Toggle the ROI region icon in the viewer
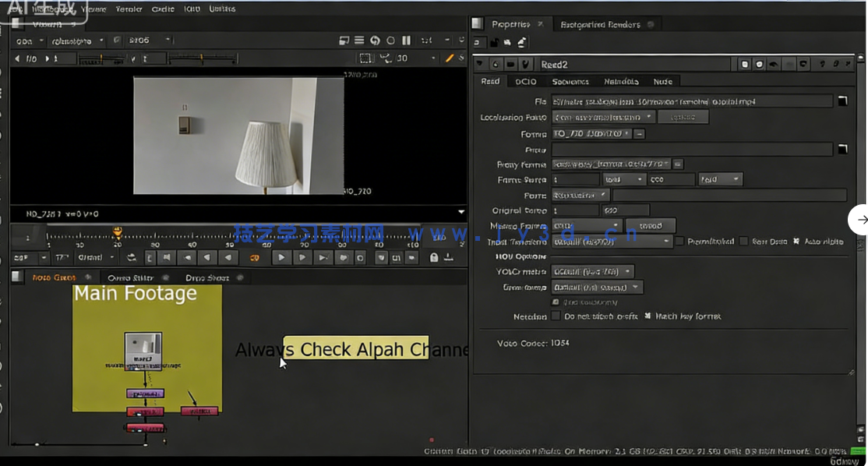Viewport: 868px width, 466px height. pos(365,58)
